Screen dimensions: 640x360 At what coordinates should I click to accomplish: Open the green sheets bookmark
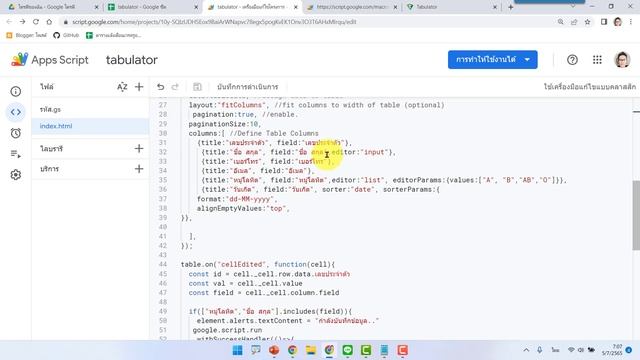coord(114,36)
